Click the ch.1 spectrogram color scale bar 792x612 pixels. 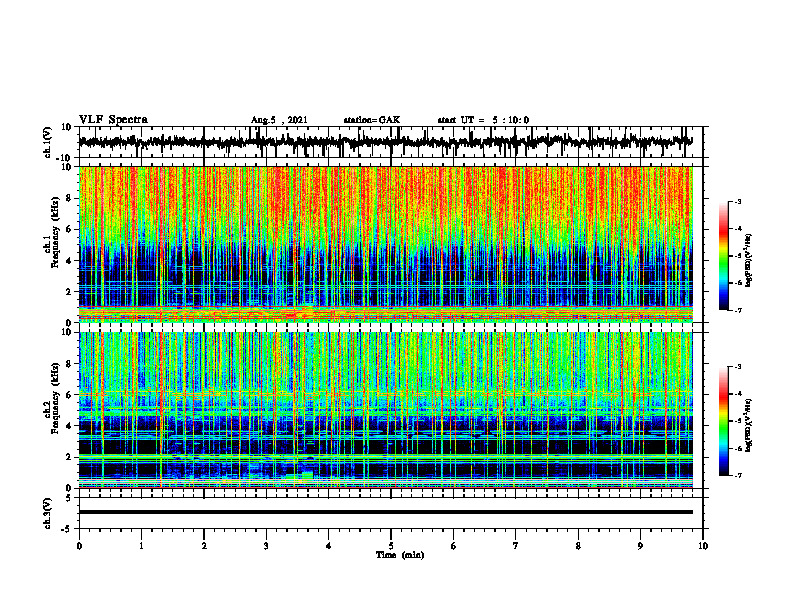tap(723, 256)
